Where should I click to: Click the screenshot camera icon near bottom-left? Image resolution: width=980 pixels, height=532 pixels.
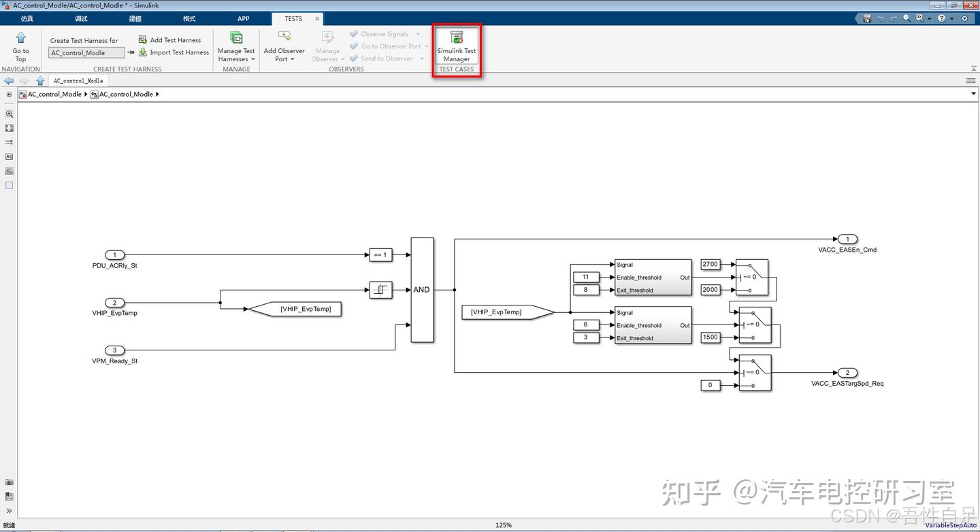tap(9, 482)
